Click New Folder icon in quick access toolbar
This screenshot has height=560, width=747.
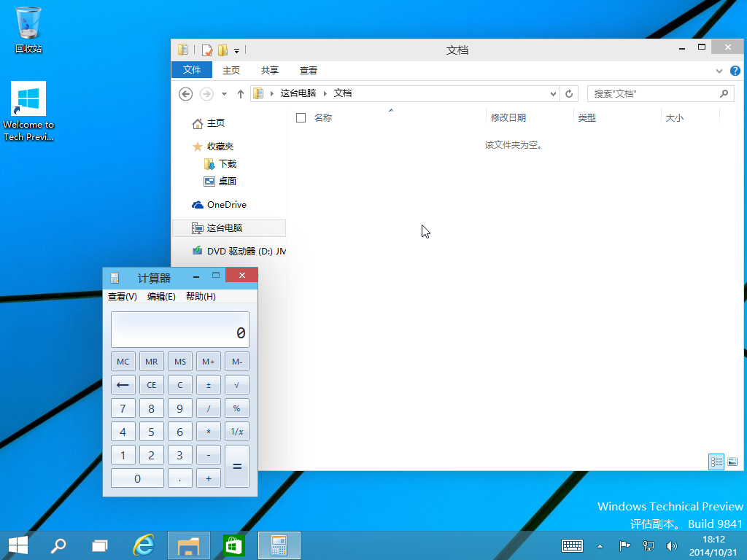point(222,50)
